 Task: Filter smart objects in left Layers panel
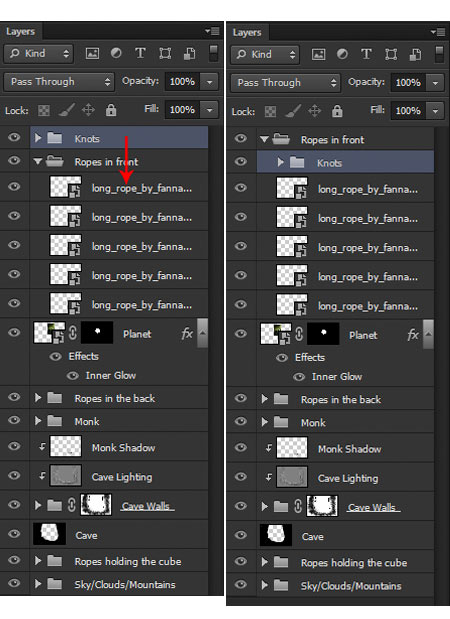pos(190,53)
